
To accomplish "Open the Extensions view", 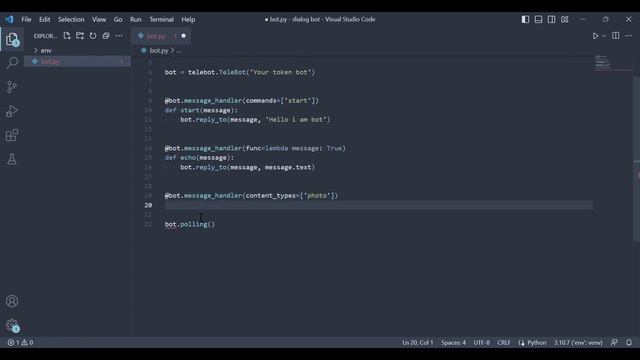I will pyautogui.click(x=12, y=135).
